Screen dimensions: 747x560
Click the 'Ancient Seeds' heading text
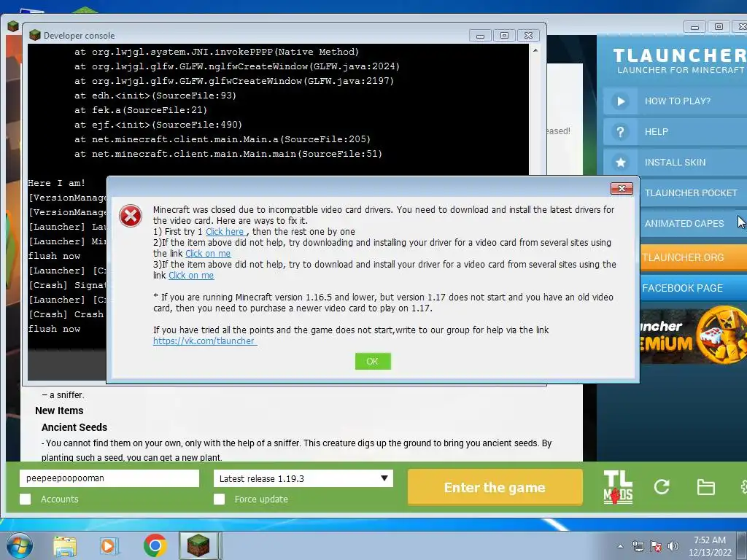click(74, 427)
